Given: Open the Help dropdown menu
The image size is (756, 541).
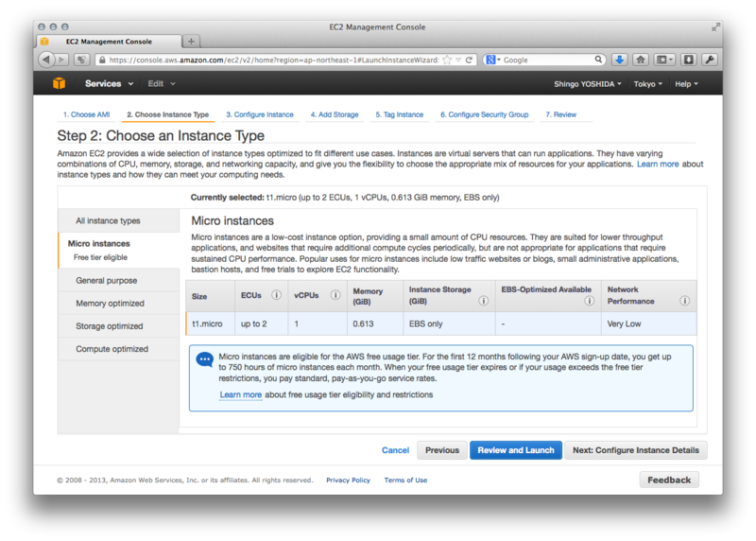Looking at the screenshot, I should tap(686, 84).
